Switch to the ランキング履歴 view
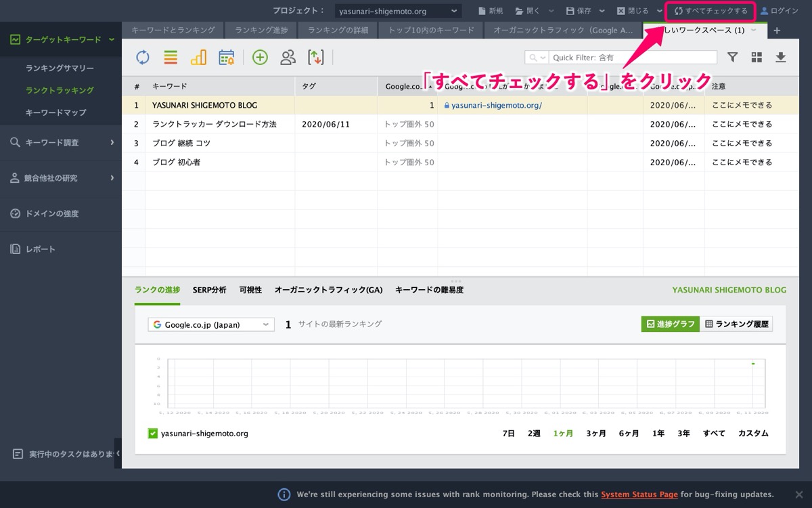The height and width of the screenshot is (508, 812). tap(736, 324)
